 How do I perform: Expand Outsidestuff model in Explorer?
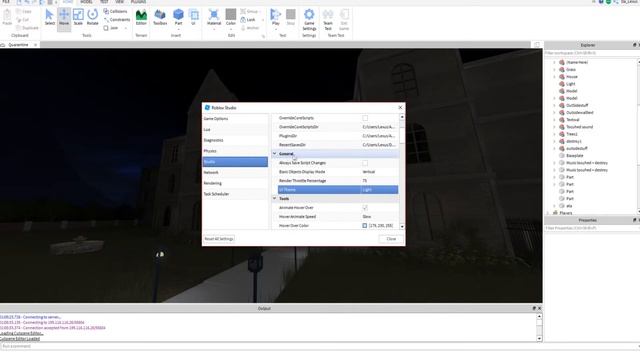554,105
